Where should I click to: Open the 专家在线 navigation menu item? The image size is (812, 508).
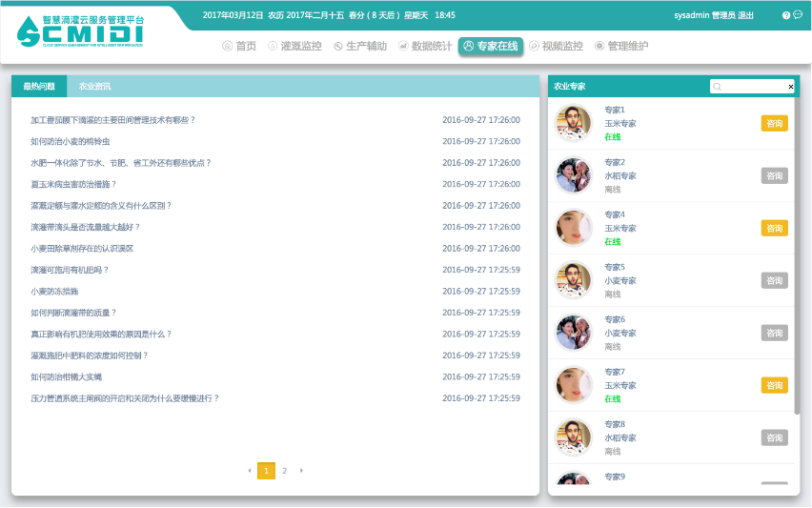point(491,46)
